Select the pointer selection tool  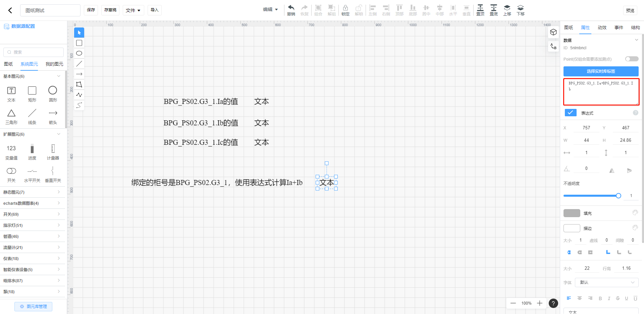pos(79,33)
